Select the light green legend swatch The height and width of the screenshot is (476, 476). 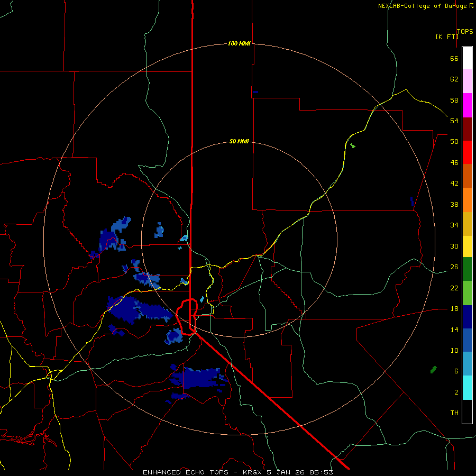click(467, 293)
